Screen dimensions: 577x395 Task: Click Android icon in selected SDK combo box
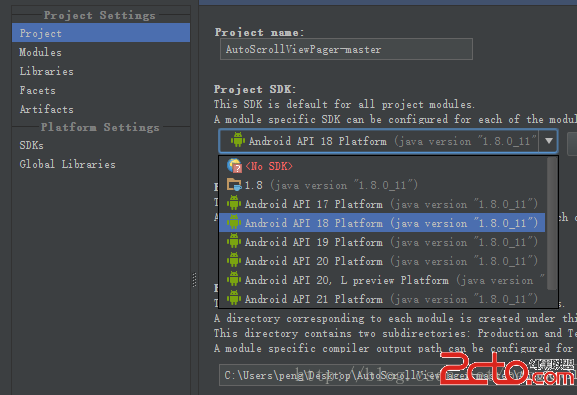point(238,140)
